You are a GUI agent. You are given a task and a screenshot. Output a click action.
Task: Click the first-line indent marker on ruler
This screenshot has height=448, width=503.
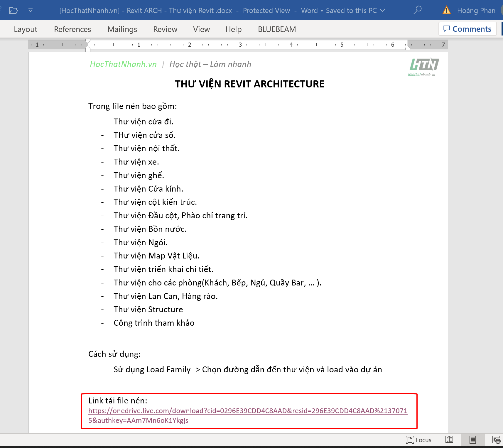point(88,41)
